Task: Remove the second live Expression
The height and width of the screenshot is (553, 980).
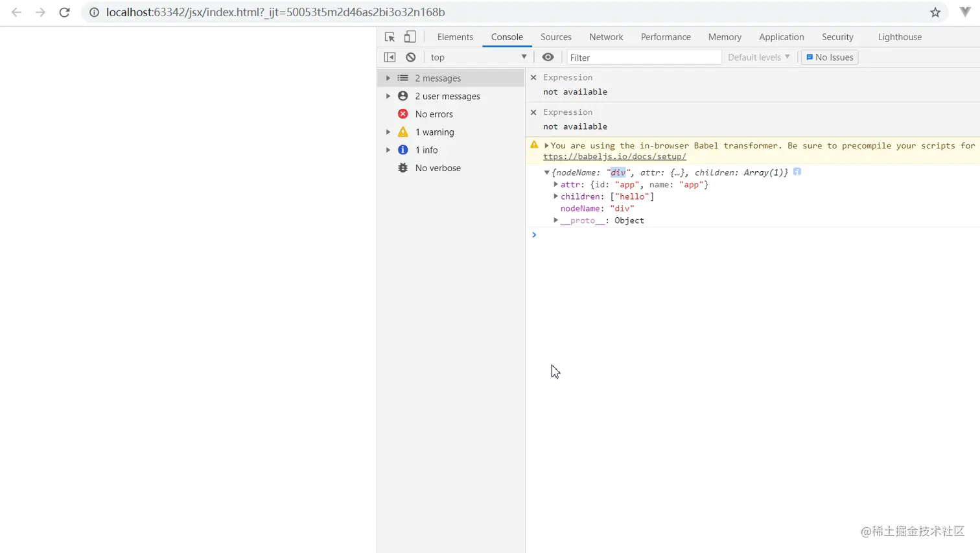Action: point(533,112)
